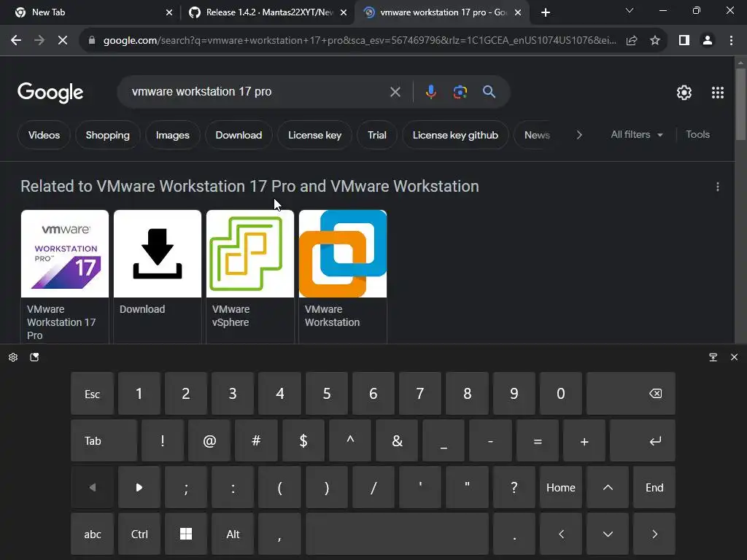Open the VMware Workstation related card
Viewport: 747px width, 560px height.
click(343, 276)
